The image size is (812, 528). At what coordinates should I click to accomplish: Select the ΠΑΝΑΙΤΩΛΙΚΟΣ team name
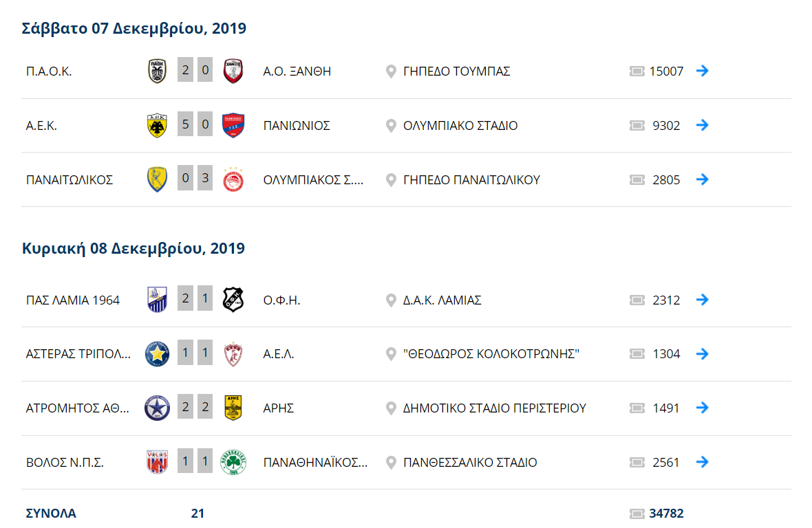(70, 180)
